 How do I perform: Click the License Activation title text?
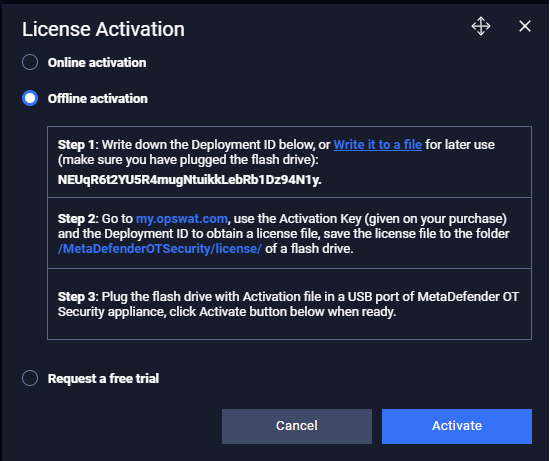click(103, 29)
